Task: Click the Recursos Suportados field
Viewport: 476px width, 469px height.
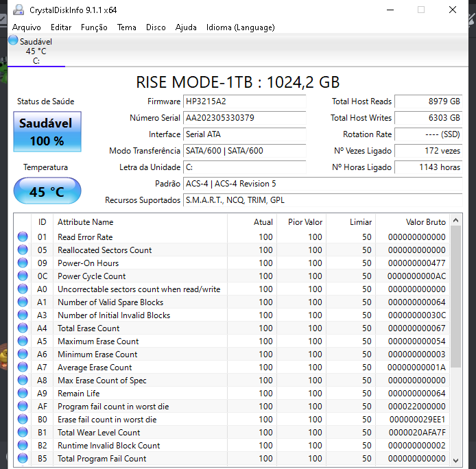Action: (322, 200)
